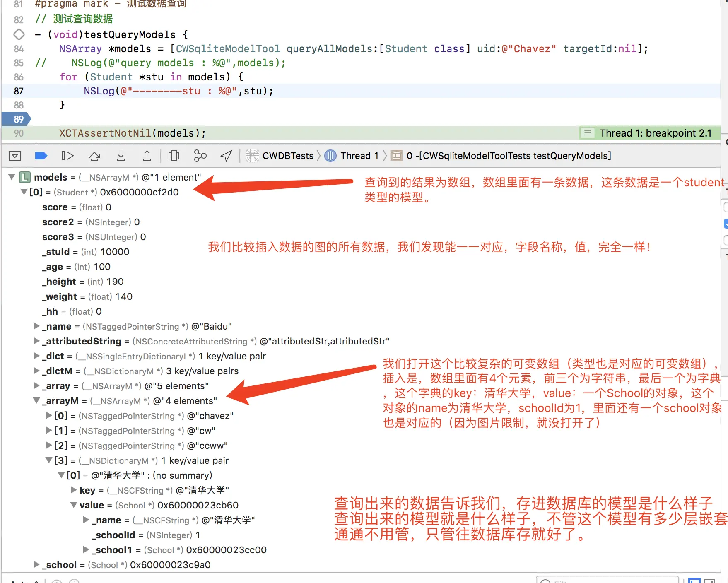Viewport: 728px width, 583px height.
Task: Expand the School _name variable
Action: point(86,520)
